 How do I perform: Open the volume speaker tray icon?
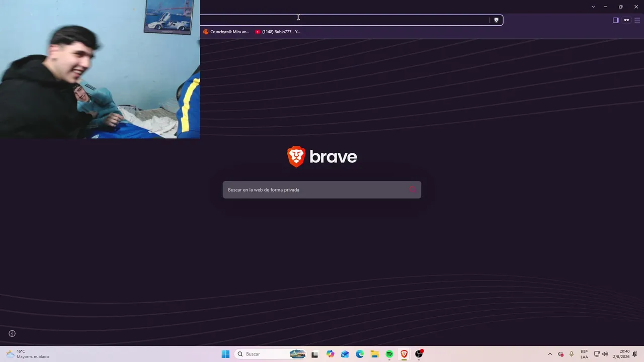(x=605, y=354)
